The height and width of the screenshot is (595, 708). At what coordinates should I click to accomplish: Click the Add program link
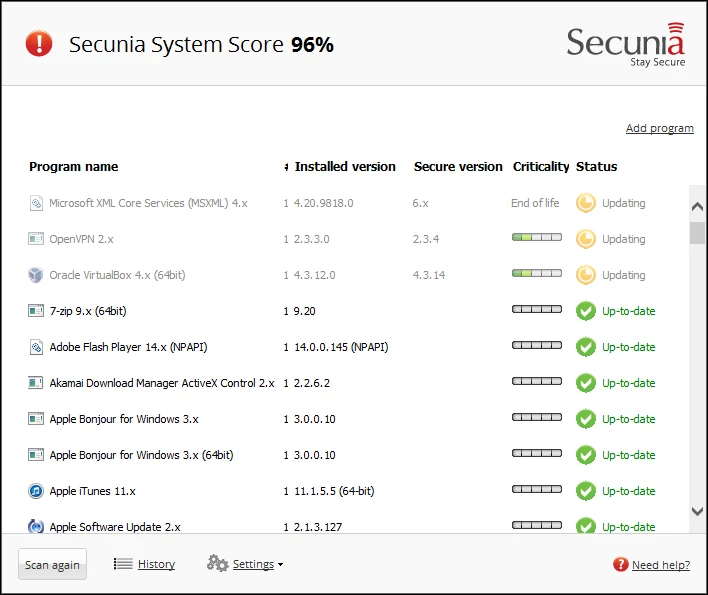pos(659,128)
